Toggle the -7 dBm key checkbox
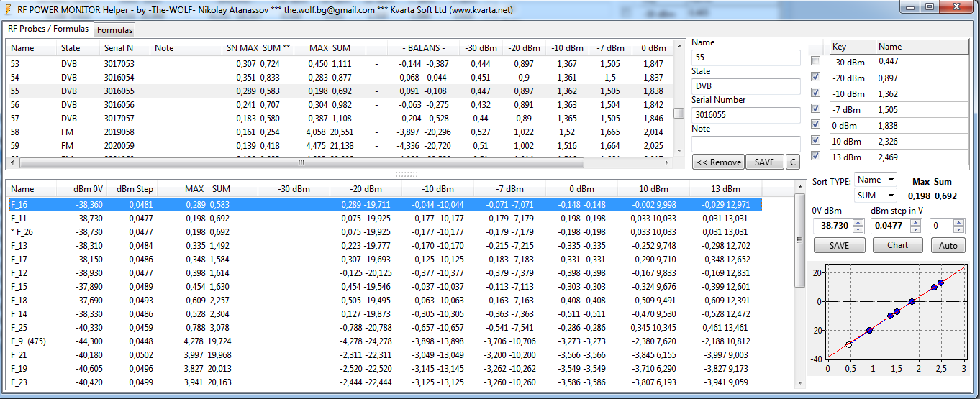980x399 pixels. (x=815, y=109)
